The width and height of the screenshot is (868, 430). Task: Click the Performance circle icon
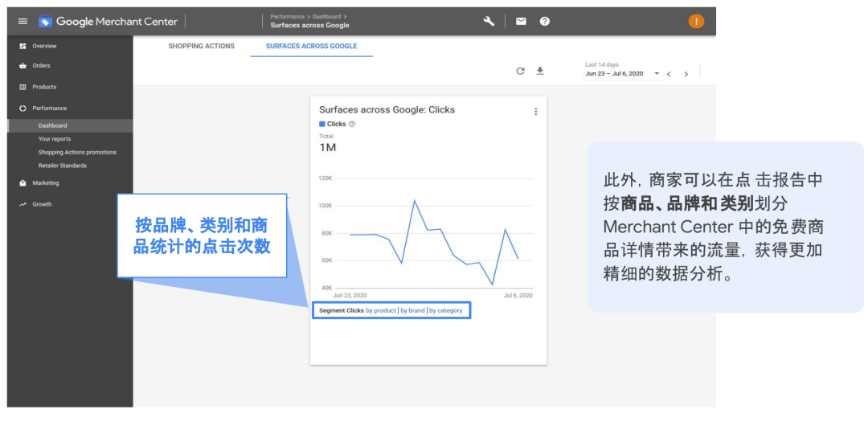pos(23,109)
